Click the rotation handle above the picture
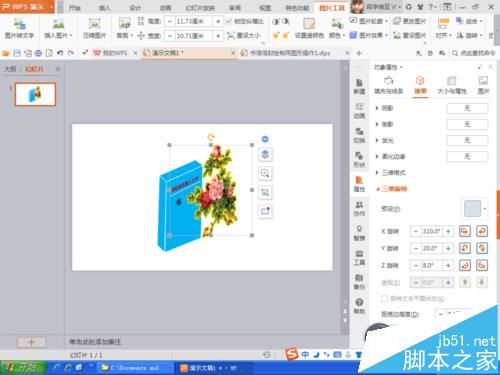The width and height of the screenshot is (500, 375). point(211,137)
